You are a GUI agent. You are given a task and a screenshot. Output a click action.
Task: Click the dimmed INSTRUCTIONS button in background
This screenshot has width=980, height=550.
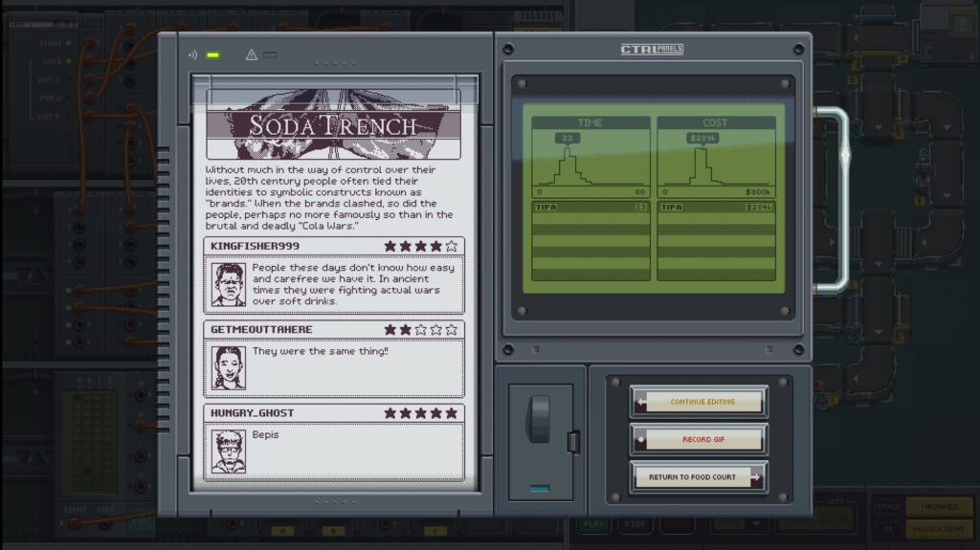939,529
